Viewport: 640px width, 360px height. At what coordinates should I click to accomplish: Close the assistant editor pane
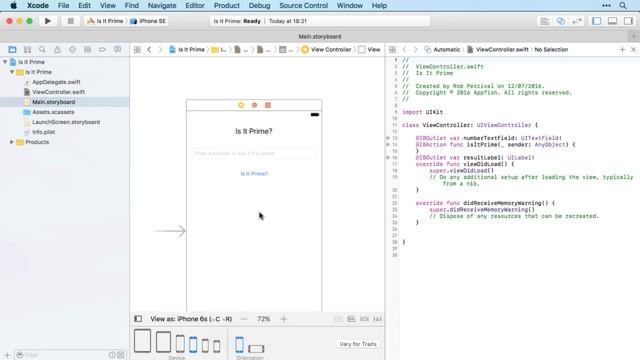coord(633,49)
